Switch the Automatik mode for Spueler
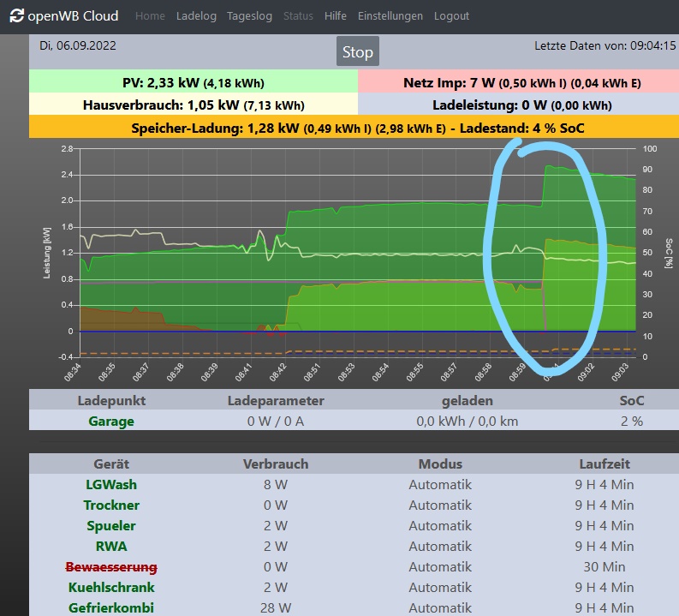 (x=440, y=526)
